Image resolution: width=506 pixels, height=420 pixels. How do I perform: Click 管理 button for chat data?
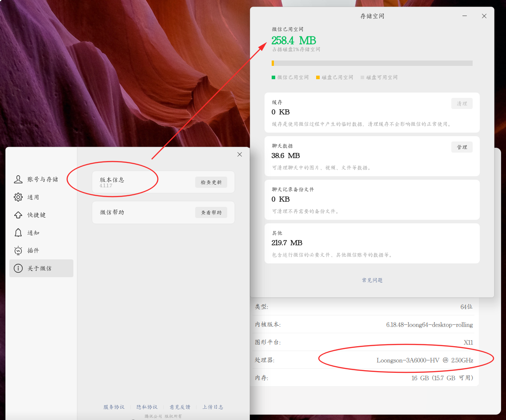[x=462, y=147]
